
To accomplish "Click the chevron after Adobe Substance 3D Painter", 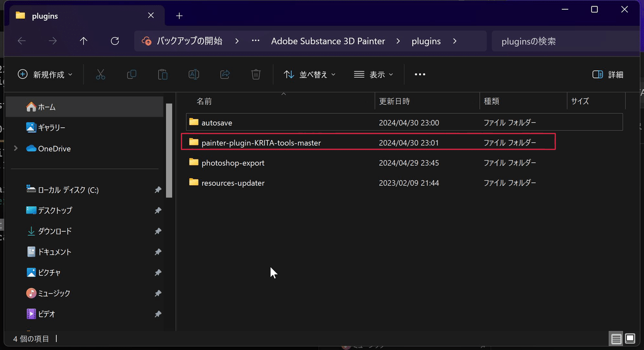I will click(398, 41).
